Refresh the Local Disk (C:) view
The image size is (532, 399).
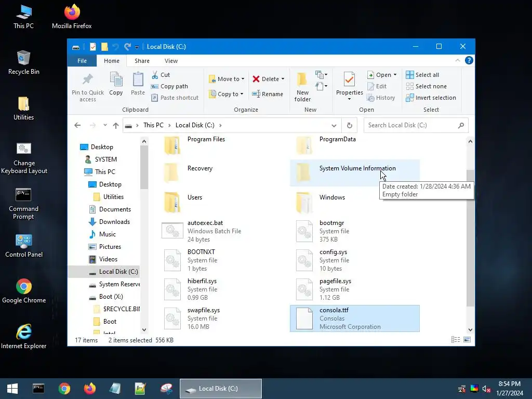(350, 125)
